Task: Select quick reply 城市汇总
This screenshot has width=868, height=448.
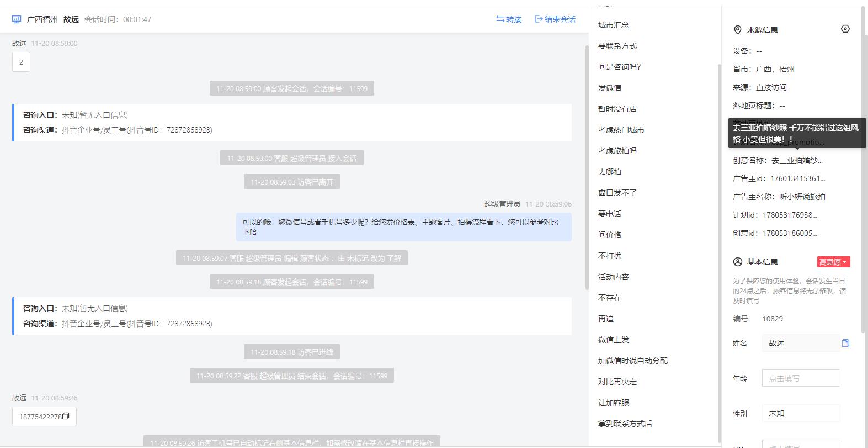Action: 614,25
